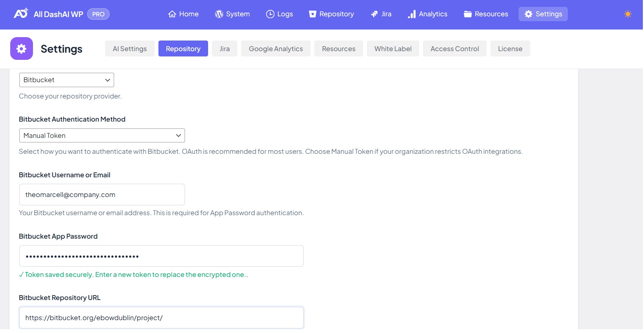
Task: Click the Bitbucket Repository URL field
Action: tap(161, 318)
